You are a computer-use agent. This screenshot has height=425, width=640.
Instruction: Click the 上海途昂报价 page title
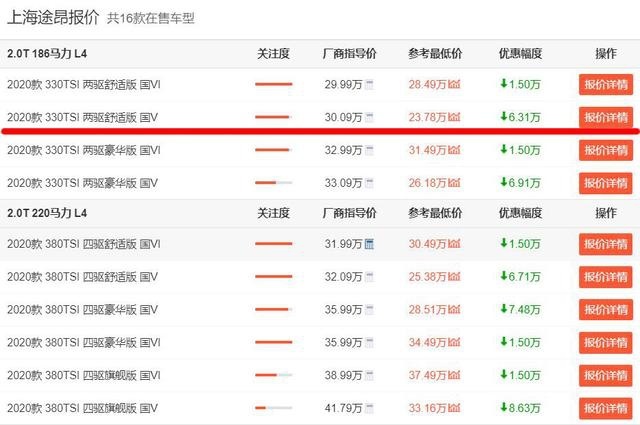[53, 18]
